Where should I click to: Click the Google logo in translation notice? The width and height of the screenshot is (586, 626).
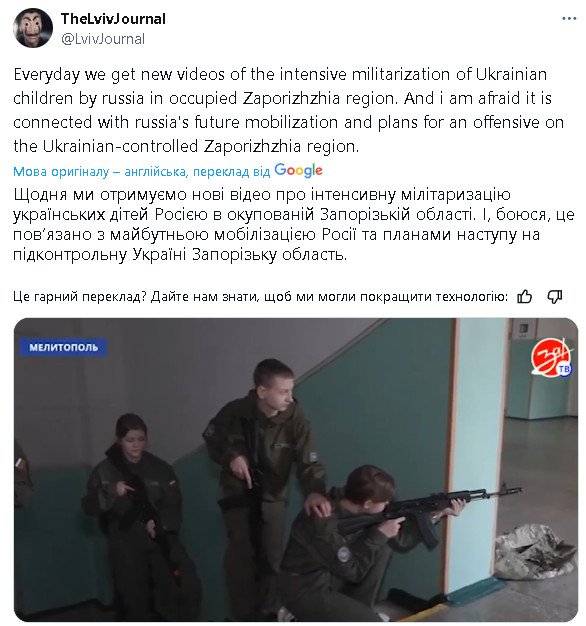coord(298,170)
